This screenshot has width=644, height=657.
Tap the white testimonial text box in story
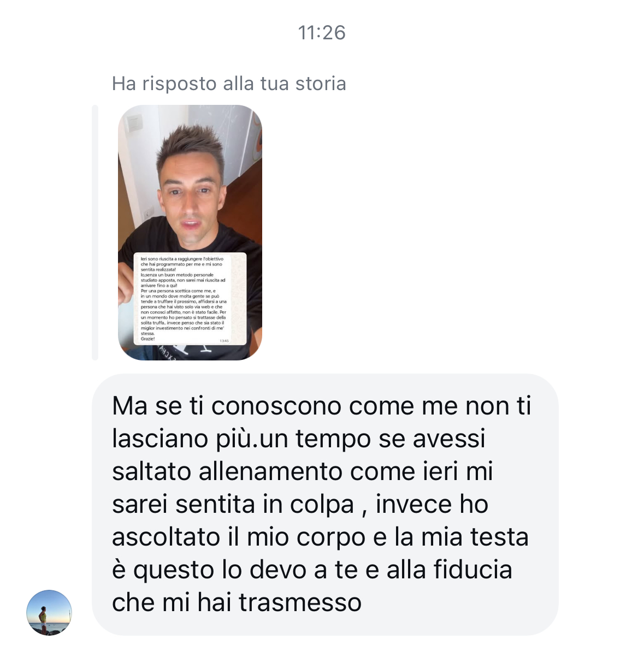click(x=190, y=299)
